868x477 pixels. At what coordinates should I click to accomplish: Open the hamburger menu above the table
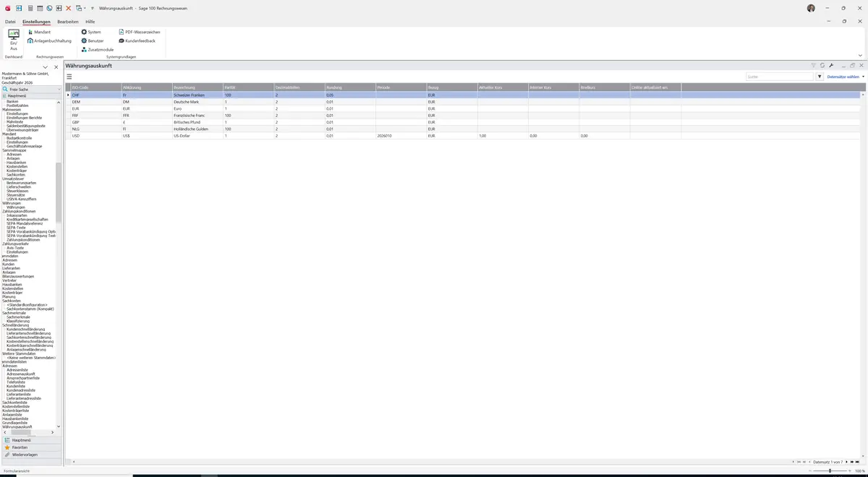point(69,76)
